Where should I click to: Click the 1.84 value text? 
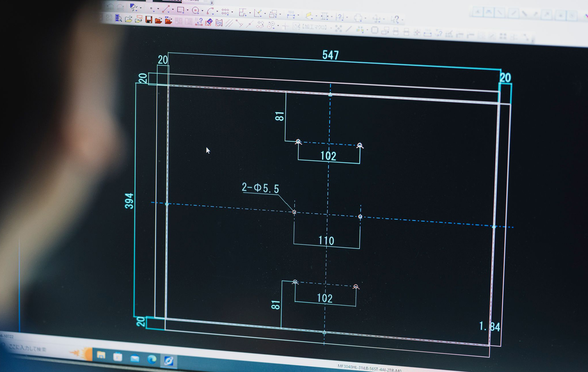(489, 327)
